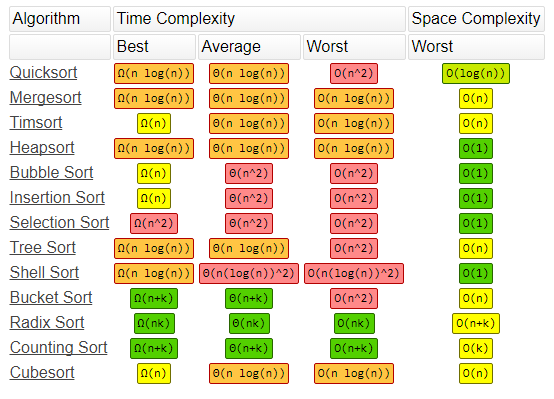Click Radix Sort's yellow O(n+k) space badge

click(x=476, y=323)
